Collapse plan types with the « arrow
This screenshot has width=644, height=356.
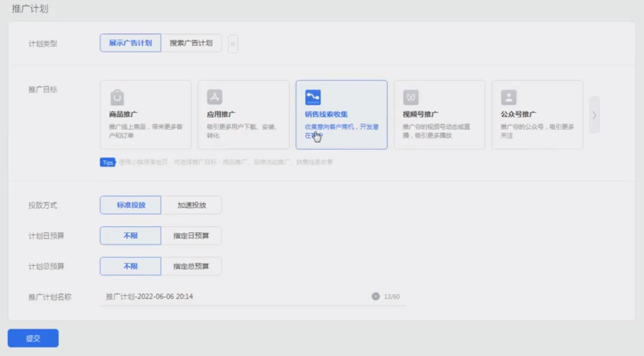(x=233, y=43)
